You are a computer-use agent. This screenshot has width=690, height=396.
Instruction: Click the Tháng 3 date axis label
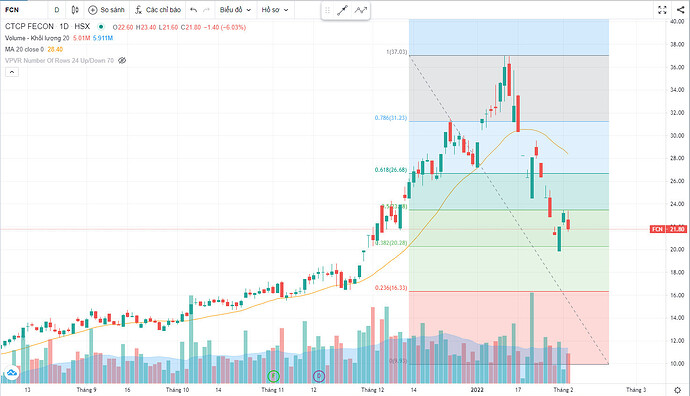pos(636,390)
